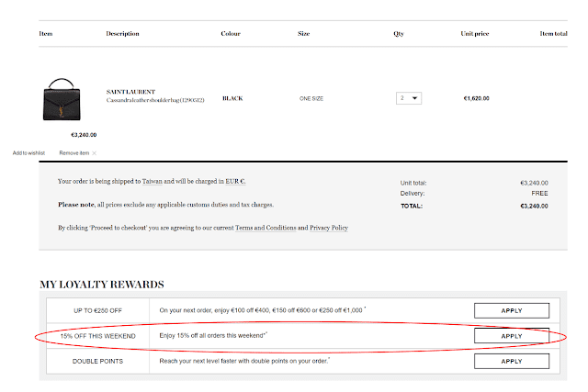The image size is (588, 392).
Task: Click the X icon beside Remove item
Action: tap(94, 153)
